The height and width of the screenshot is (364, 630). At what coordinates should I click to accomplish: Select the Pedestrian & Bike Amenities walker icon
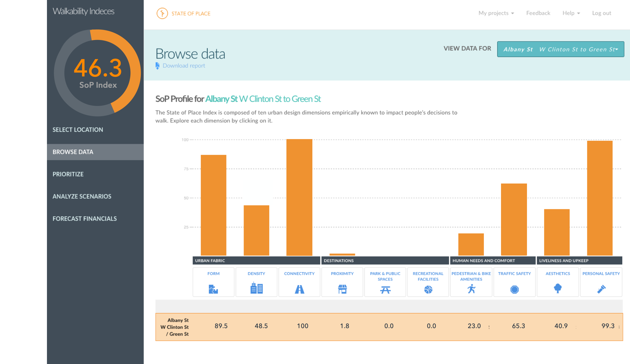point(471,289)
